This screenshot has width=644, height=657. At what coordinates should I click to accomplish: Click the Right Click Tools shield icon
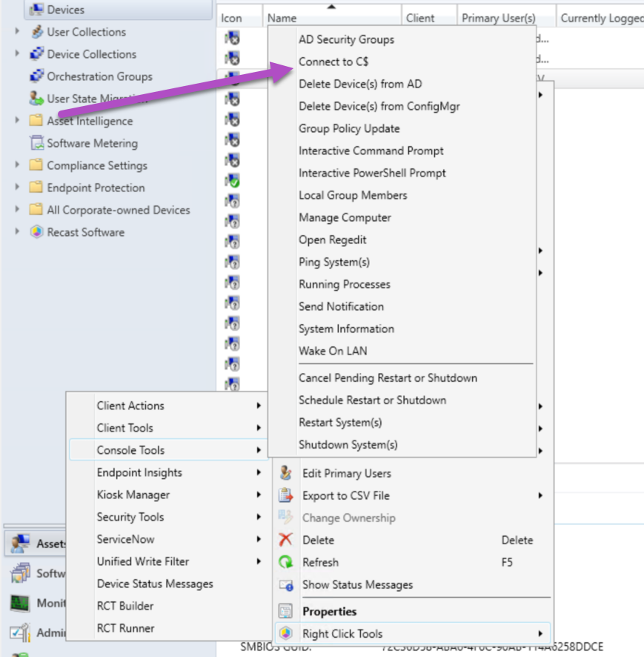coord(285,633)
